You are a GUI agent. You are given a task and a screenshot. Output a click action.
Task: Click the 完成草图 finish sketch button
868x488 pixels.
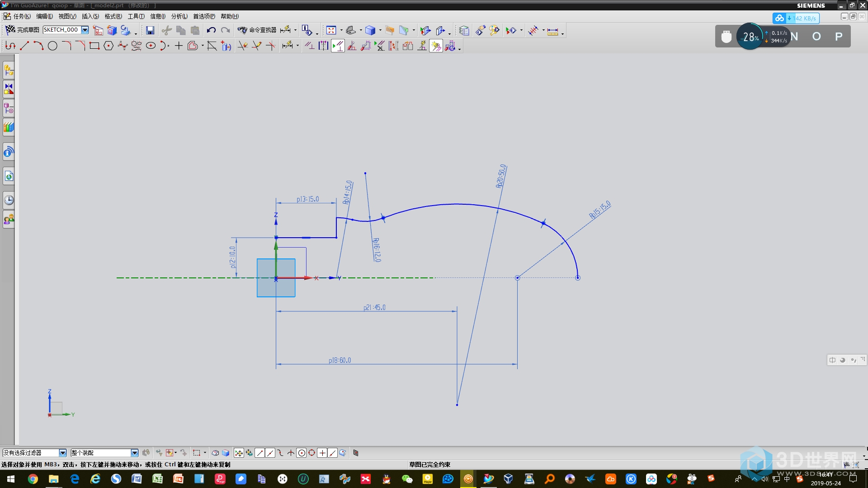tap(22, 30)
